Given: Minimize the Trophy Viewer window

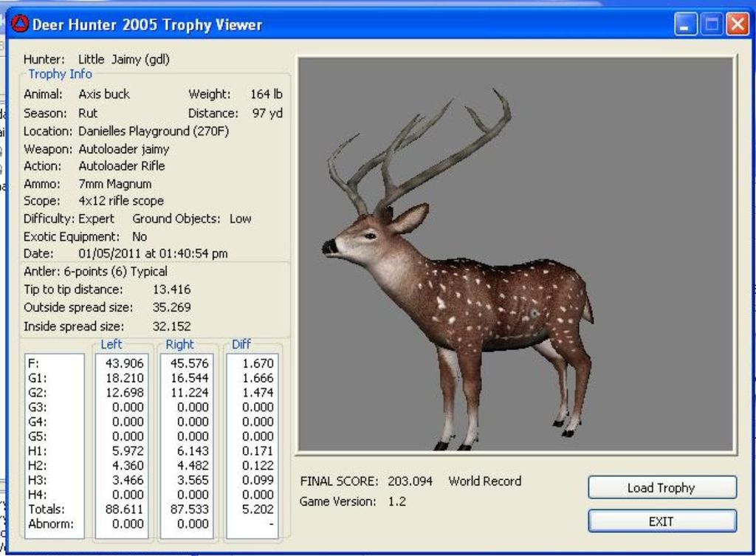Looking at the screenshot, I should coord(685,24).
